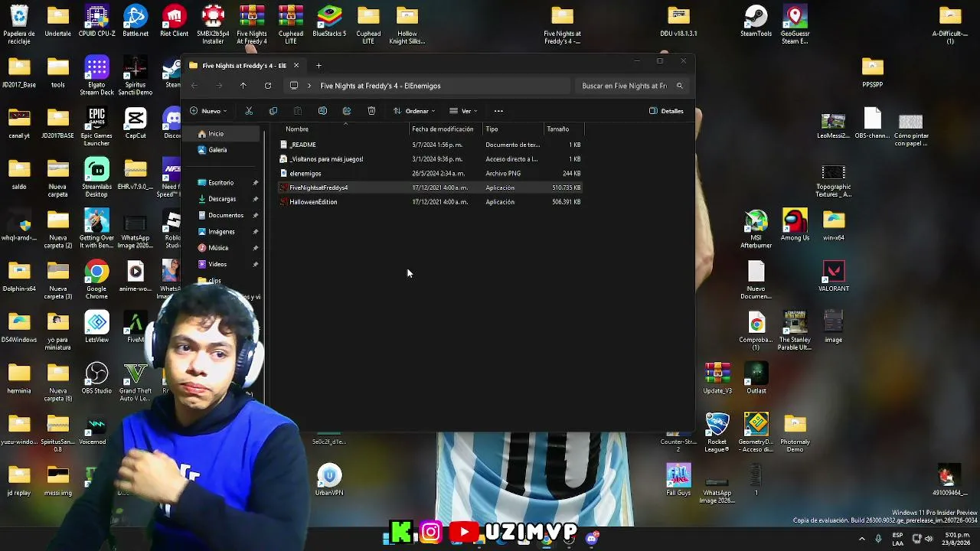Click the Rename icon in Explorer toolbar
980x551 pixels.
coord(322,111)
